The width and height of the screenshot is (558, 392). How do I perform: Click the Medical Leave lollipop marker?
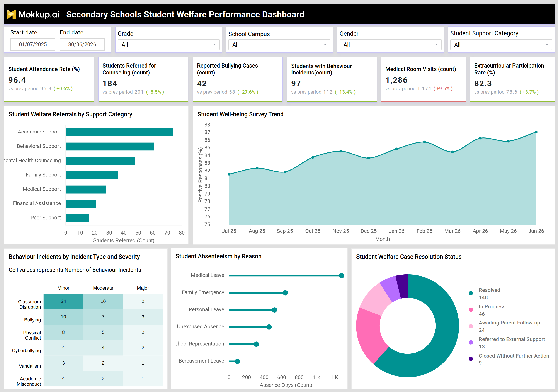coord(342,276)
